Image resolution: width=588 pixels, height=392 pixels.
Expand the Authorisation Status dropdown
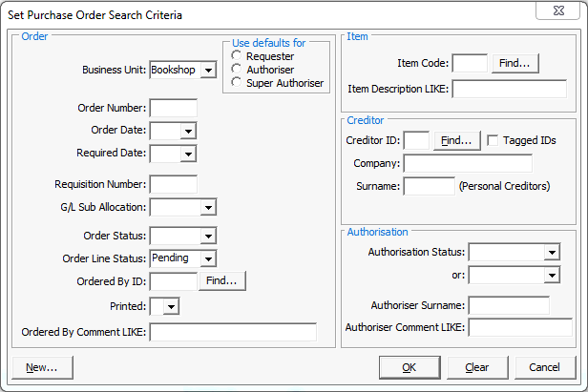tap(552, 252)
